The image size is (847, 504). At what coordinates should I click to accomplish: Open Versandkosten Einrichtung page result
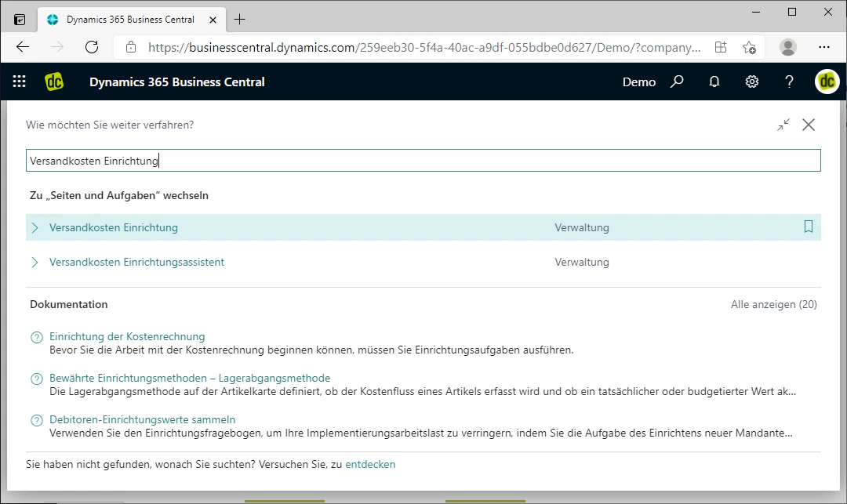[x=114, y=228]
